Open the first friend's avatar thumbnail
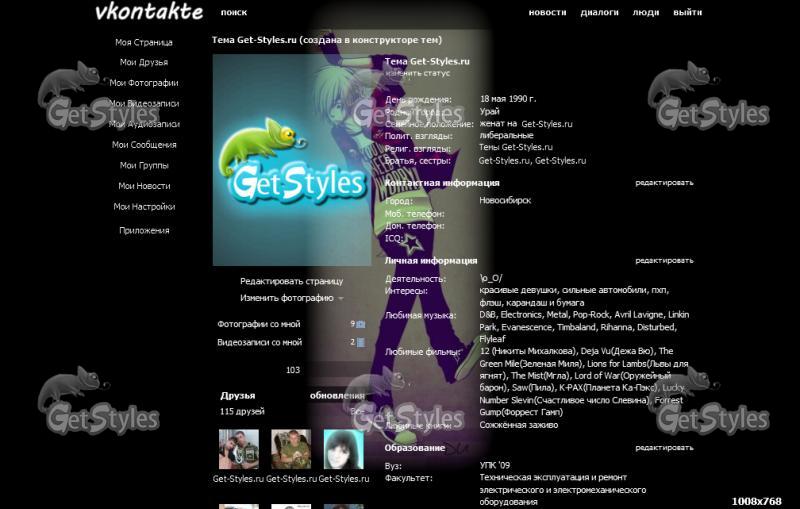 tap(239, 450)
